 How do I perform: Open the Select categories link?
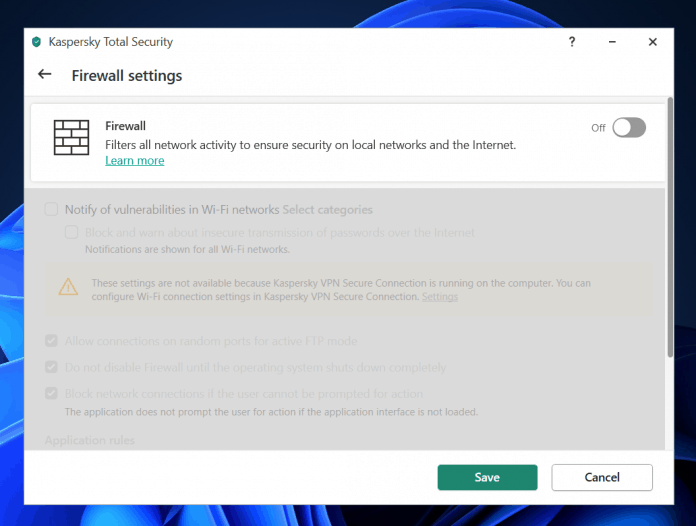click(327, 210)
